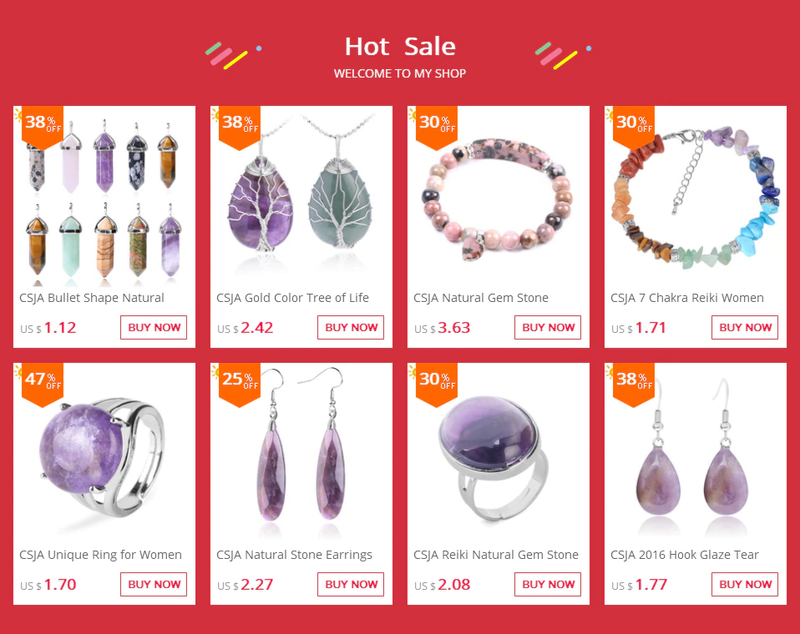The height and width of the screenshot is (634, 800).
Task: Open the teardrop hook earrings image
Action: tap(695, 453)
